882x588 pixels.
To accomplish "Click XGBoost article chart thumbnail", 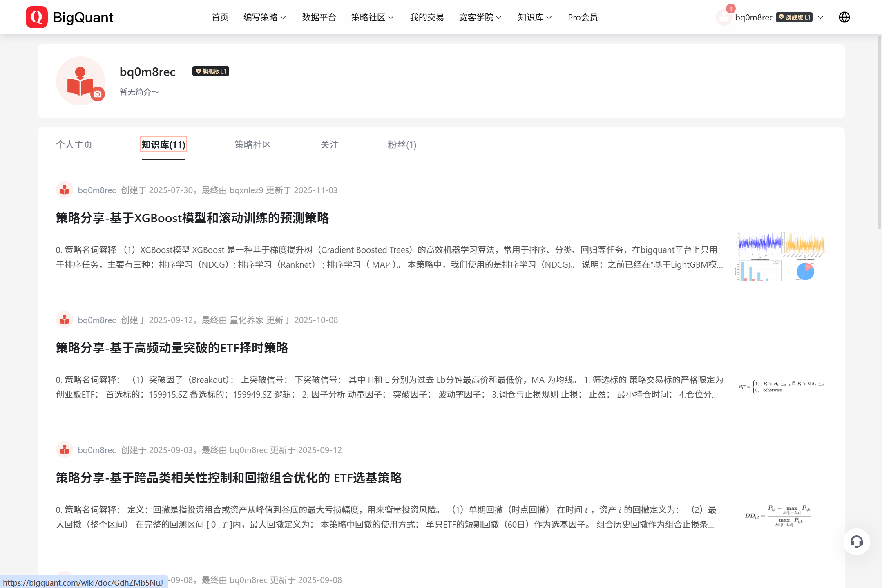I will (x=781, y=257).
